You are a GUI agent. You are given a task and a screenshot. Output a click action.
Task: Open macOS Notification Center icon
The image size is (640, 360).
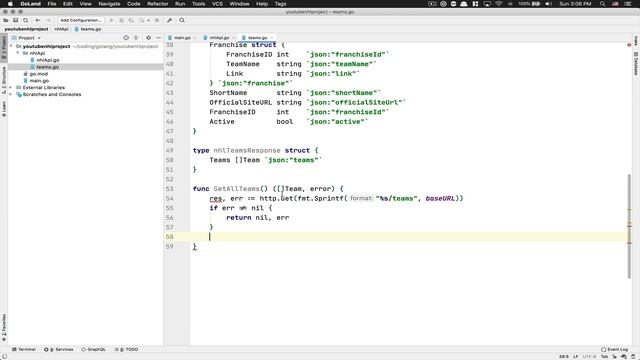(x=628, y=4)
